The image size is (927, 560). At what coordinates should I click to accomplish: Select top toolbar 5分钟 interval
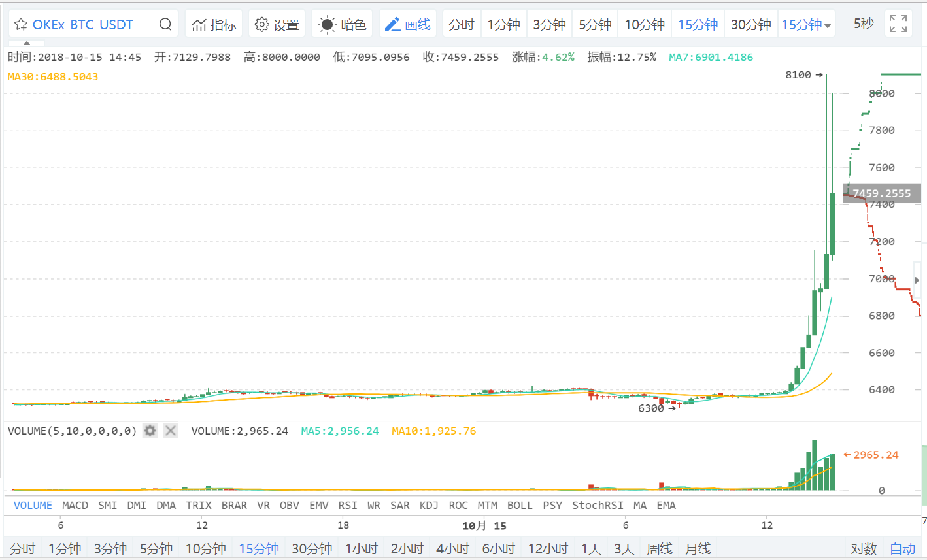595,25
